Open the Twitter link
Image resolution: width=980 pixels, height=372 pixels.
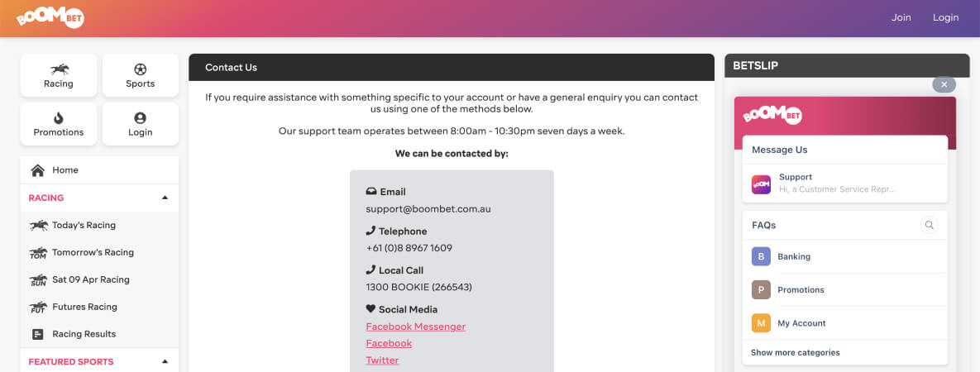(x=382, y=360)
